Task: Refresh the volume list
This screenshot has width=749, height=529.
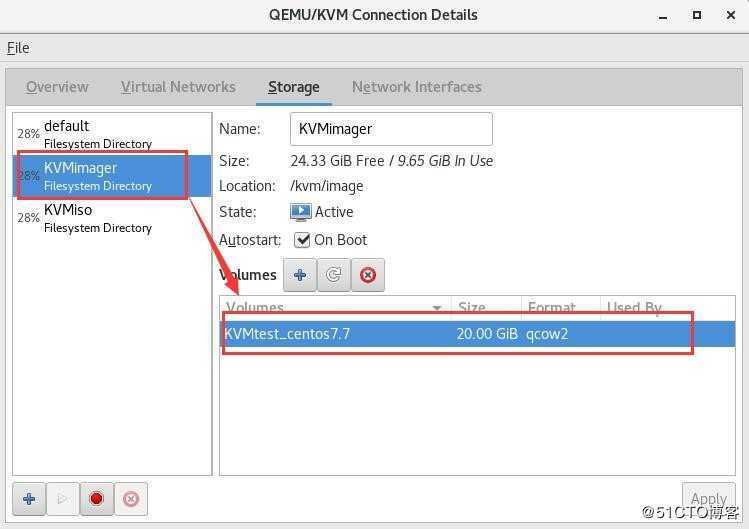Action: point(333,275)
